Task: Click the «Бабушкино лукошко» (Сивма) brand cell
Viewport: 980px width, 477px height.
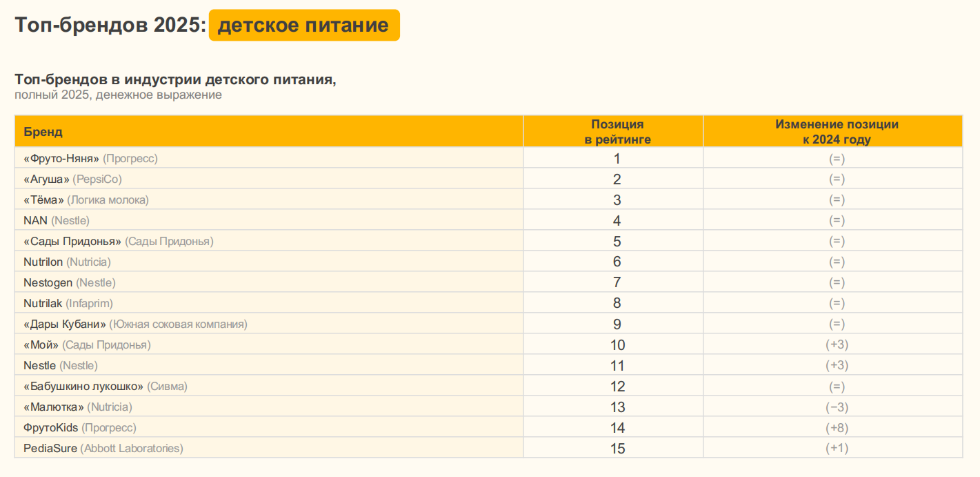Action: click(x=269, y=386)
